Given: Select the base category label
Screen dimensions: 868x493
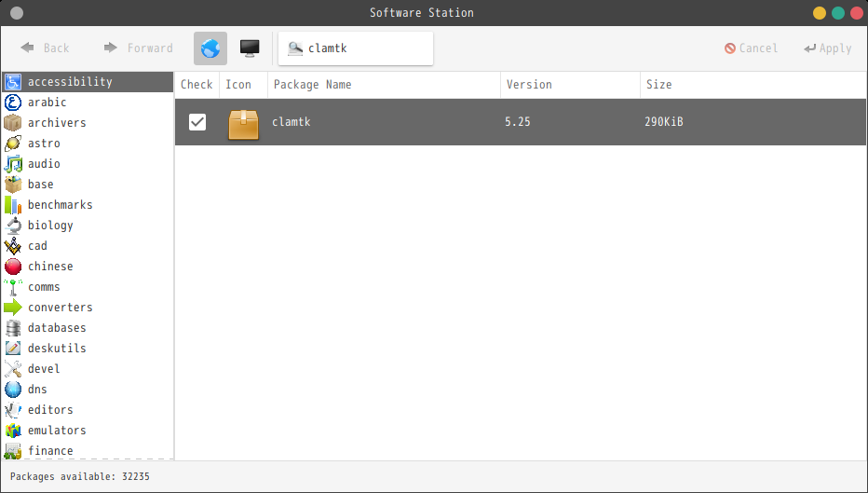Looking at the screenshot, I should click(x=40, y=185).
